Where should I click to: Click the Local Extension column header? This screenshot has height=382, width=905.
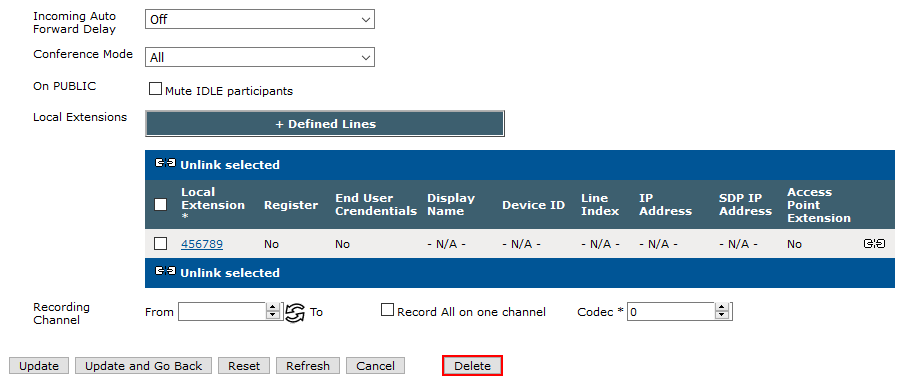(213, 205)
